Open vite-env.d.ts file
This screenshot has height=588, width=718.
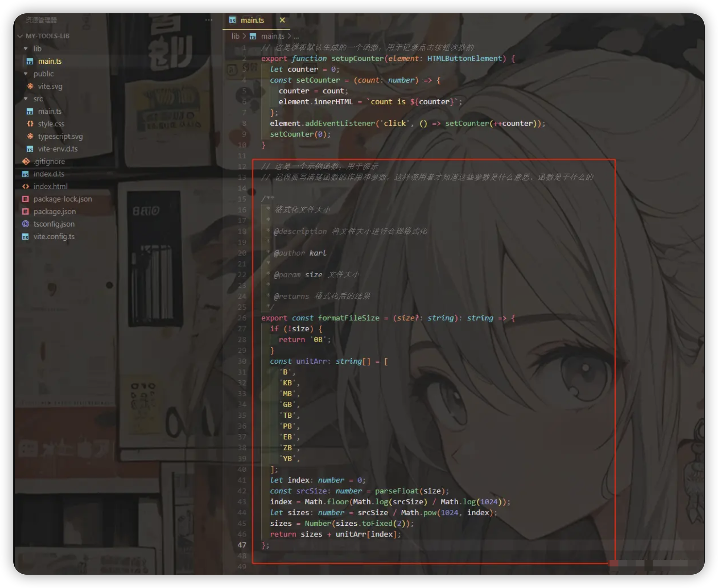(x=57, y=149)
